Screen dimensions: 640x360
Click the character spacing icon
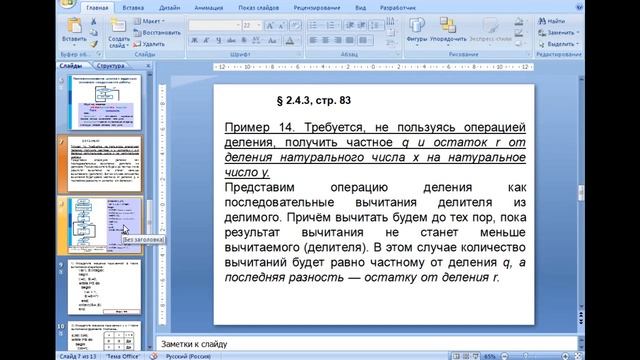point(256,40)
